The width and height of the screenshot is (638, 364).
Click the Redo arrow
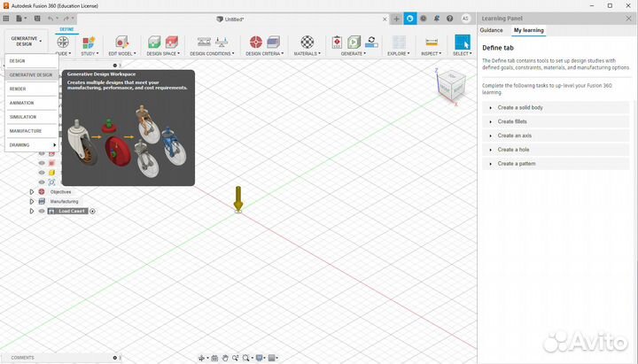click(x=66, y=19)
